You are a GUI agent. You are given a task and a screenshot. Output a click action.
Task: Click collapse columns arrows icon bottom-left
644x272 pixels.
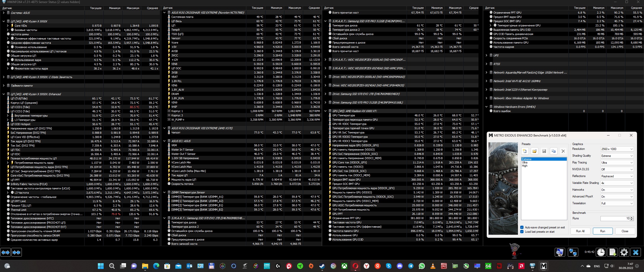click(x=17, y=252)
